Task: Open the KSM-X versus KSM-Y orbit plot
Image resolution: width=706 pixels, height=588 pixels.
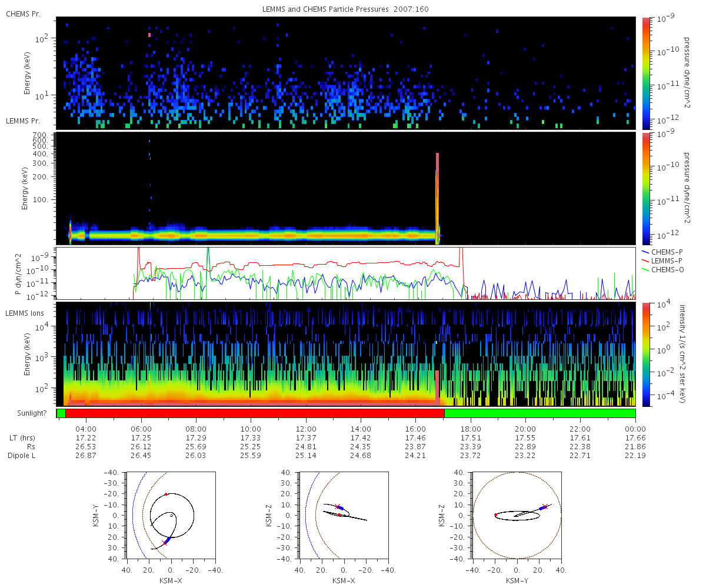Action: (171, 515)
